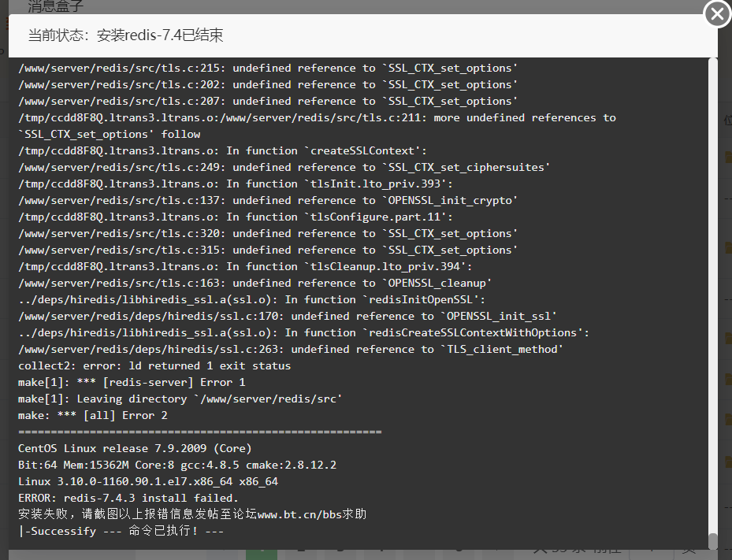
Task: Click the 'CentOS Linux release 7.9.2009' line
Action: click(x=135, y=448)
